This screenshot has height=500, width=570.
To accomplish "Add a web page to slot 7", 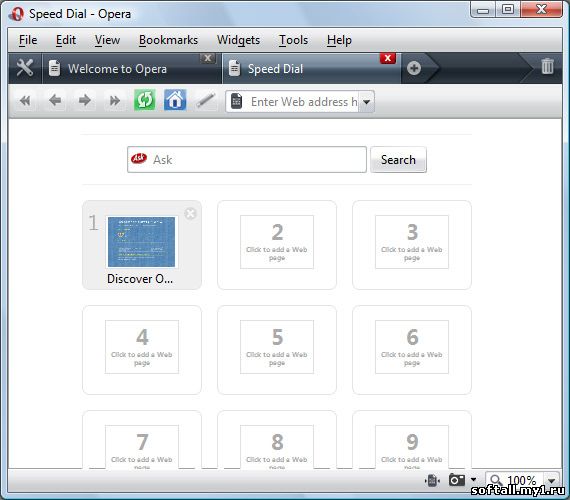I will click(142, 447).
